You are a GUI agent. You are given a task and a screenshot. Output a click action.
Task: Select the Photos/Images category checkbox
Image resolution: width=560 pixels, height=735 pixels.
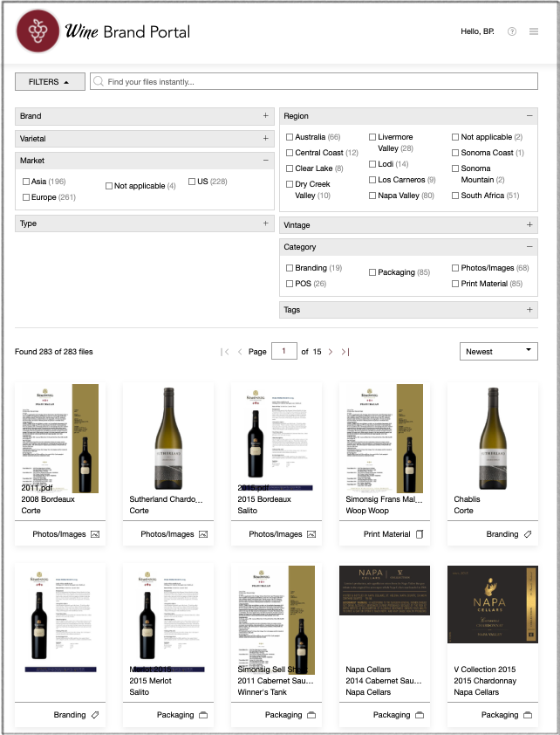(455, 268)
